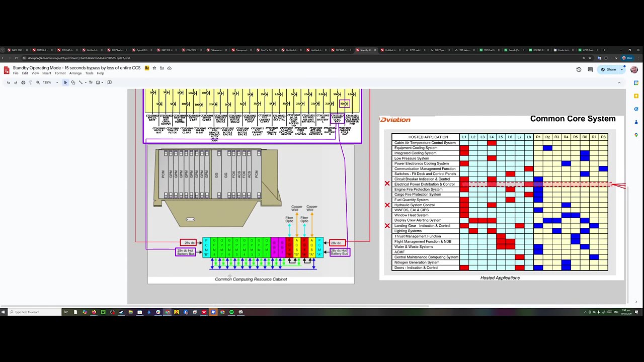644x362 pixels.
Task: Click the Zoom magnifier tool icon
Action: [38, 82]
